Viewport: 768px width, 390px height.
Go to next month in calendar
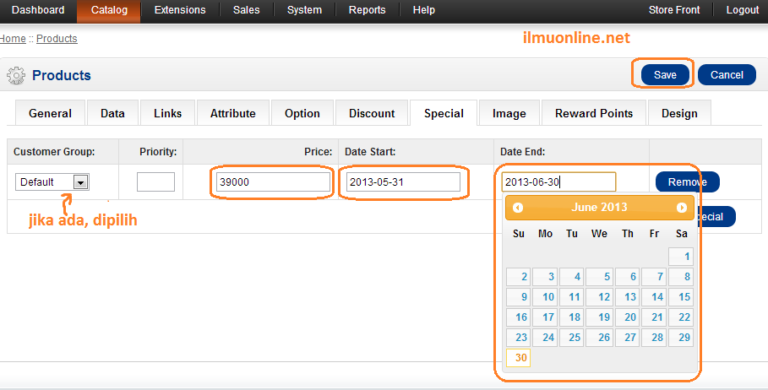tap(681, 208)
